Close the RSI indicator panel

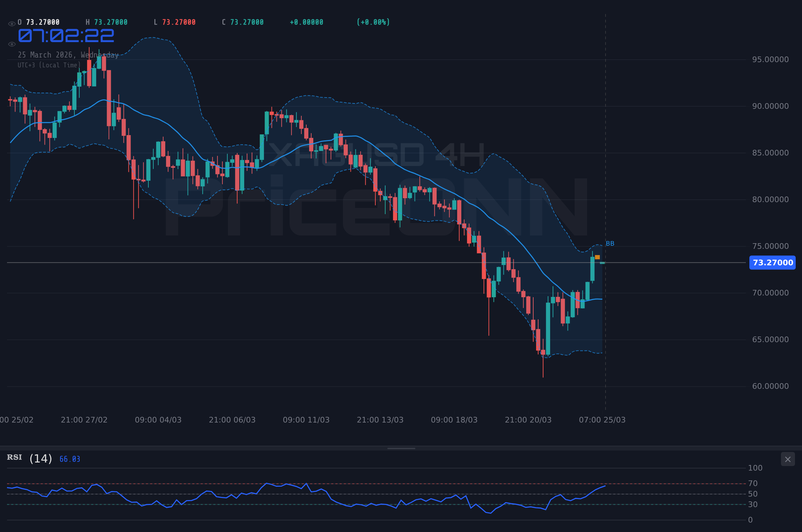click(x=788, y=459)
